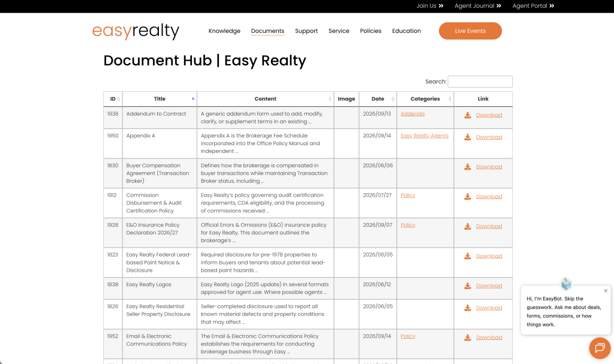Click download icon for E&O Insurance Policy
The height and width of the screenshot is (364, 614).
(x=468, y=227)
